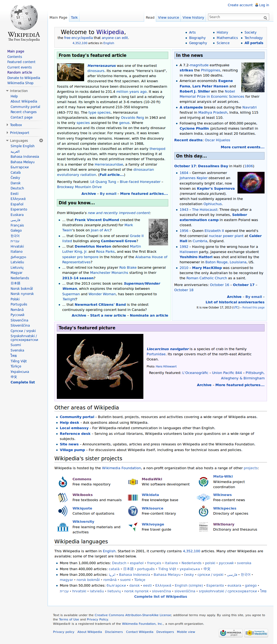
Task: Open the Mobile view footer link
Action: (x=186, y=632)
